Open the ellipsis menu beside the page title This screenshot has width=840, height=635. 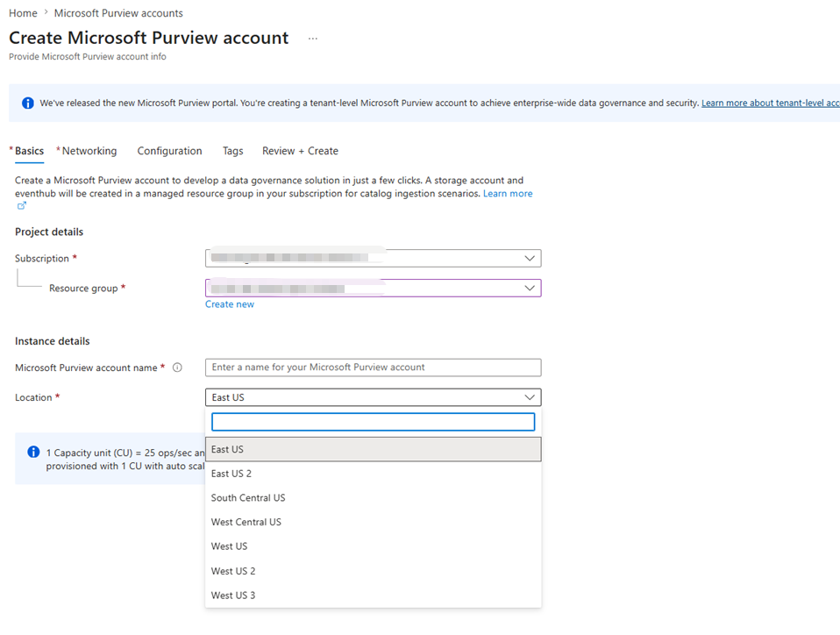pyautogui.click(x=313, y=39)
